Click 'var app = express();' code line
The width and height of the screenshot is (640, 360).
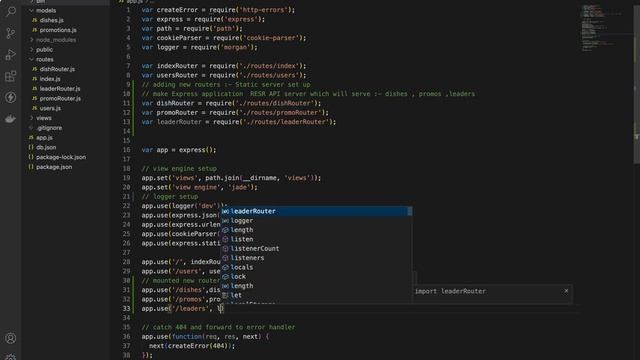[179, 150]
